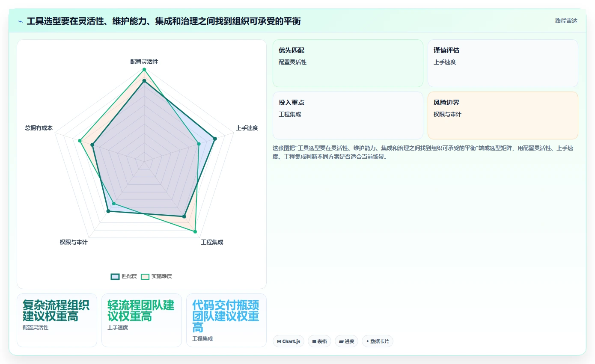Click the description paragraph starting 这张图把
Viewport: 595px width, 364px height.
click(423, 152)
